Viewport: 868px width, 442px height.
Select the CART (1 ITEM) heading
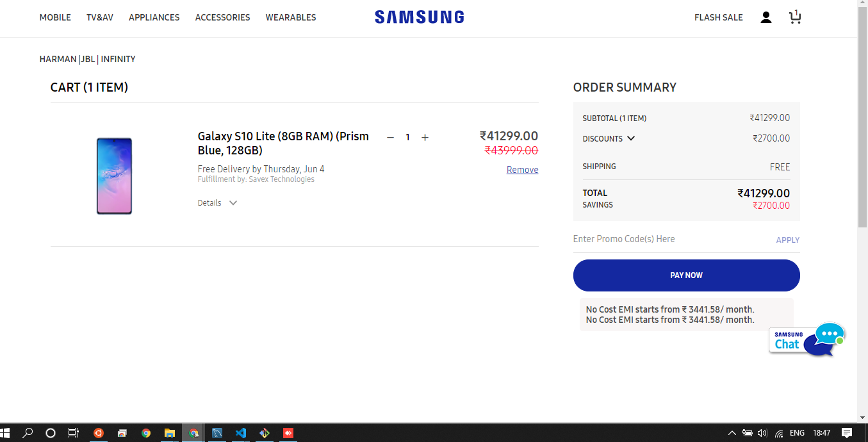(89, 87)
